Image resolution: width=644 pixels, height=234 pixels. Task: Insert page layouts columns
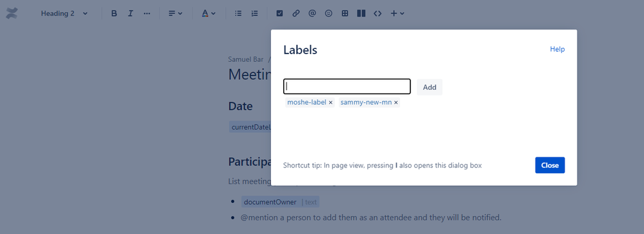click(361, 13)
